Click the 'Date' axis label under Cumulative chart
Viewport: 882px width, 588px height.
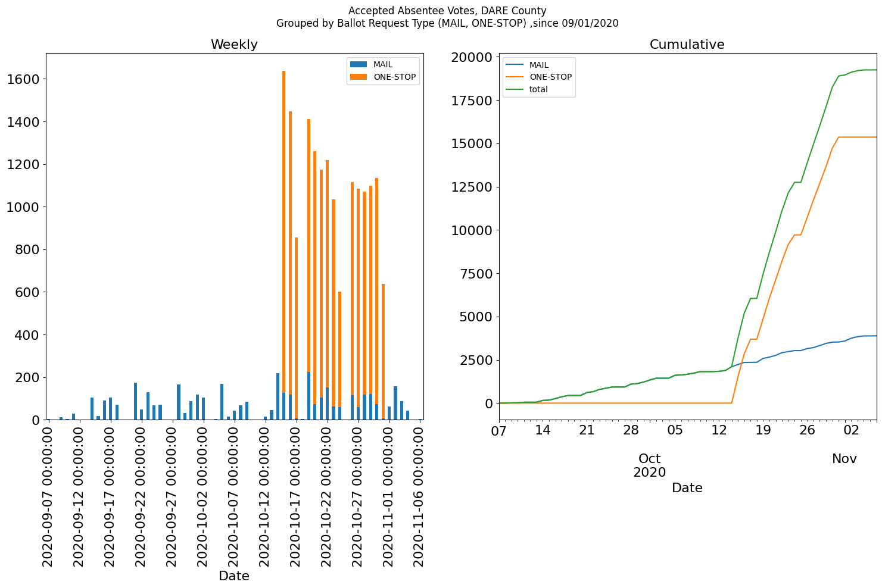click(687, 488)
